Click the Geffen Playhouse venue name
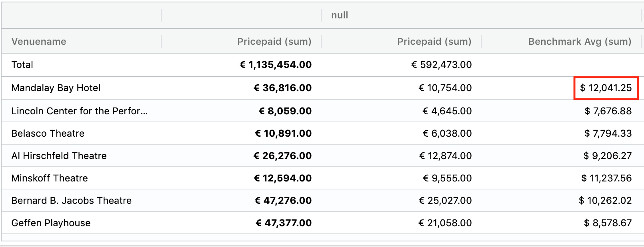644x247 pixels. 51,223
